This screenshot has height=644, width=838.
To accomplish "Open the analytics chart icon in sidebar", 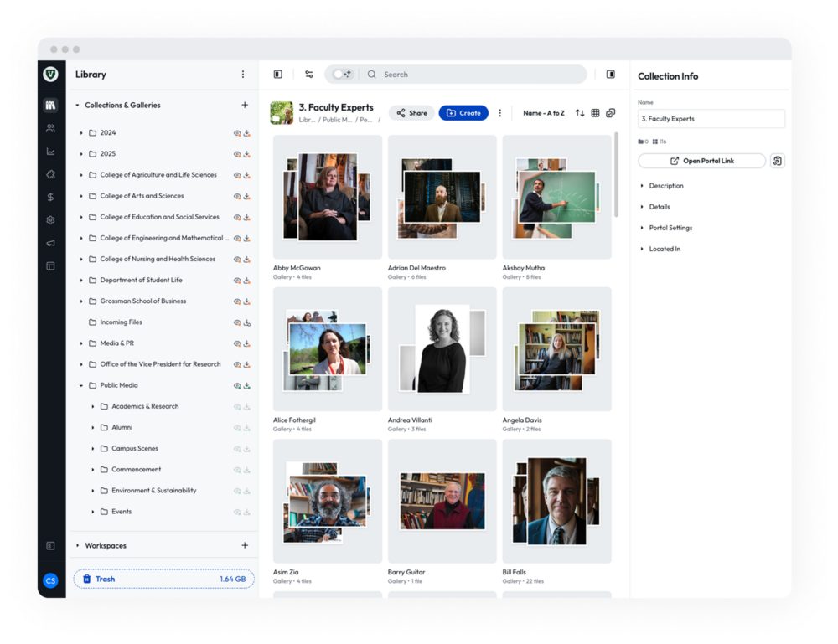I will click(x=51, y=152).
